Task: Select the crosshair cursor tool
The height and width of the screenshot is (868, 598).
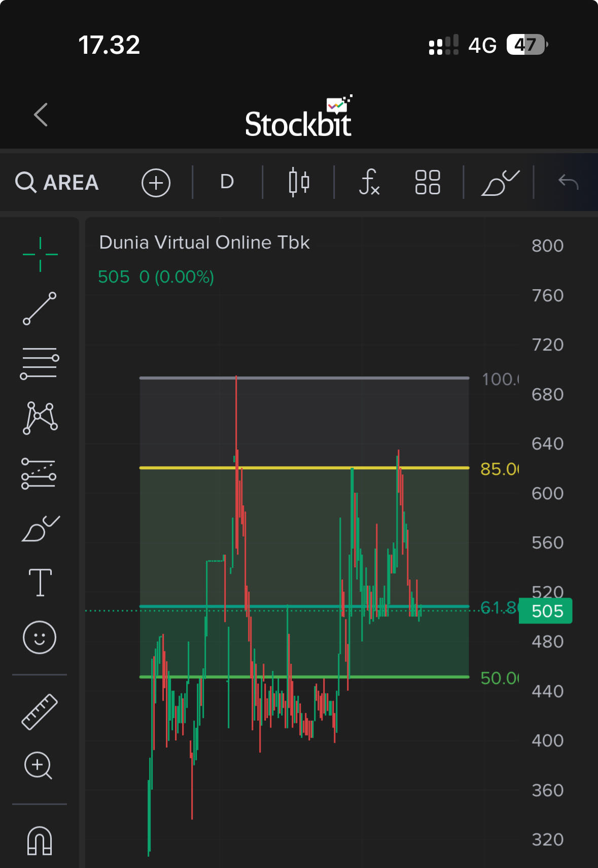Action: (x=40, y=254)
